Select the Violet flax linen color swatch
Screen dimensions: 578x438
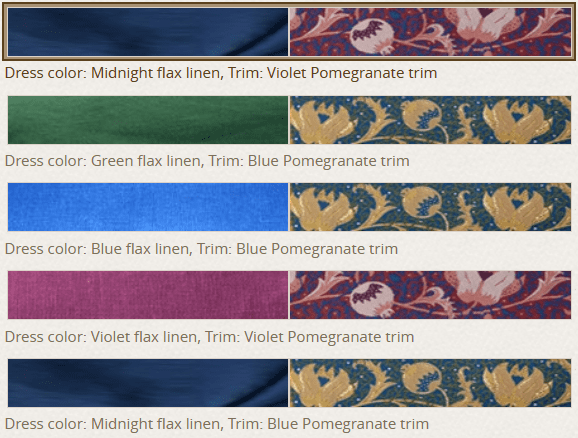148,295
